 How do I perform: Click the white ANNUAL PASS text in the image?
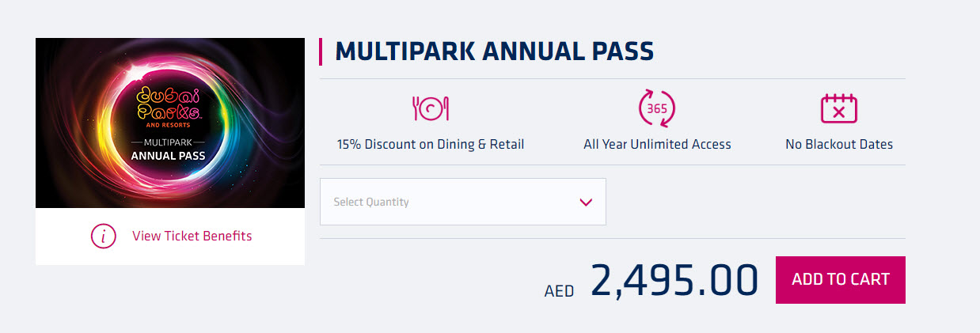(169, 156)
